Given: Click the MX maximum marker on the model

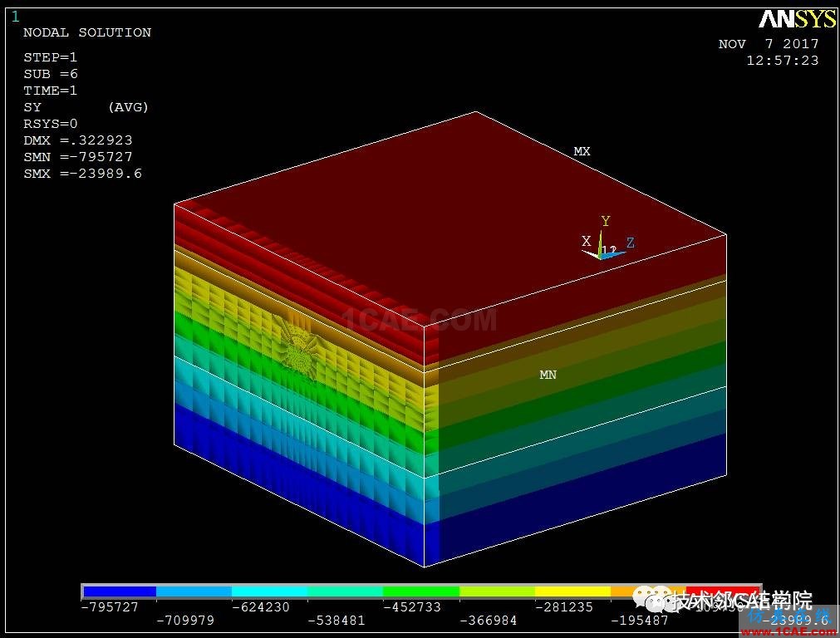Looking at the screenshot, I should tap(582, 151).
